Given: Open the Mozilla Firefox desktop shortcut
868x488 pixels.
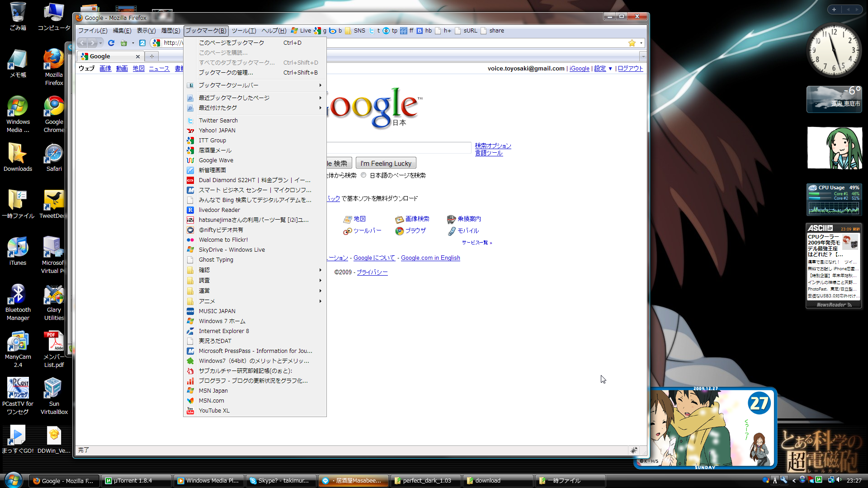Looking at the screenshot, I should [x=54, y=66].
